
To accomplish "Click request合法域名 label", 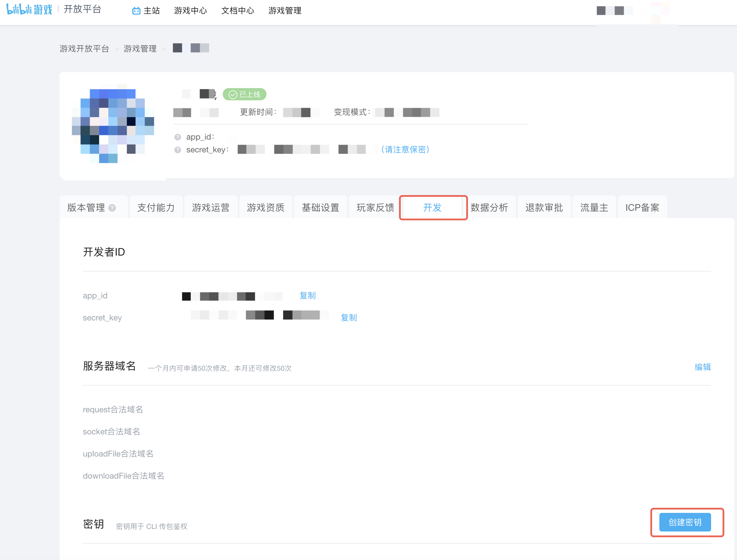I will [113, 410].
